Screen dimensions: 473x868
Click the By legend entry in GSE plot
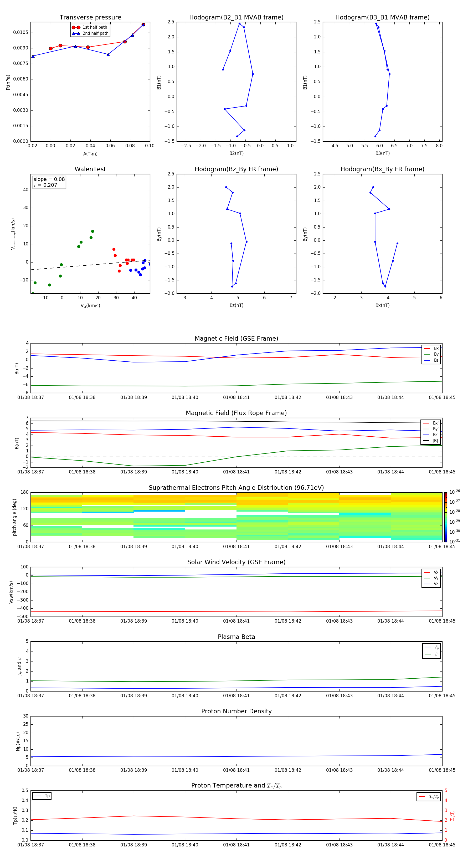point(431,354)
